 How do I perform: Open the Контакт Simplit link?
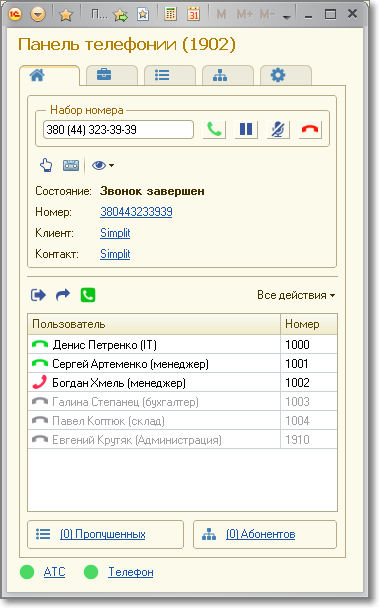click(115, 254)
